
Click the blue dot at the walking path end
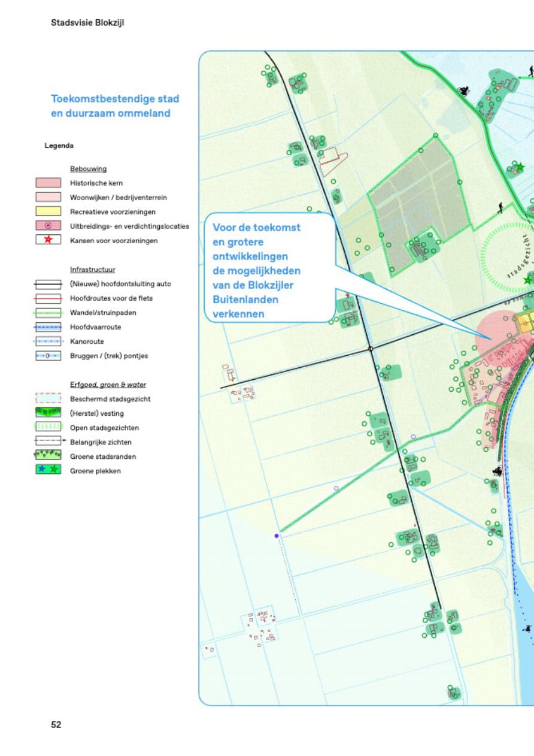277,536
